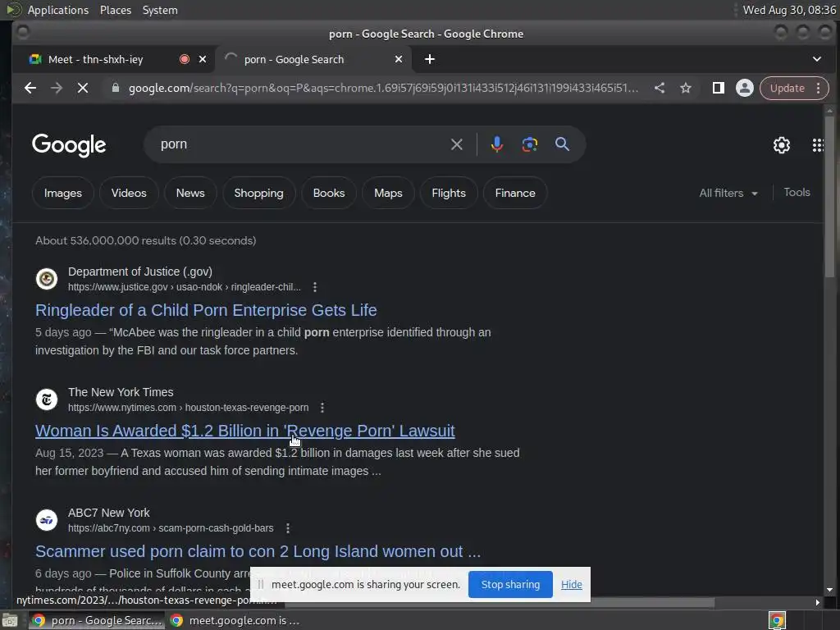The height and width of the screenshot is (630, 840).
Task: Open the Ringleader of a Child Porn Enterprise result
Action: 206,310
